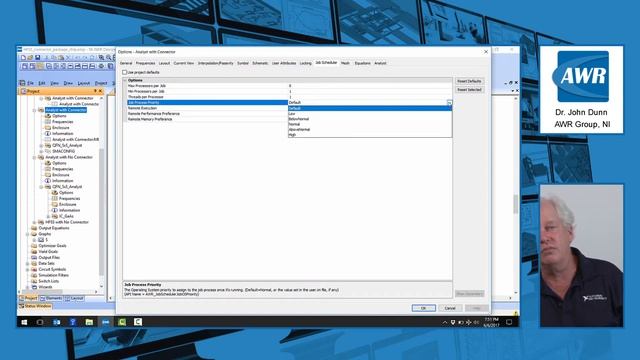Open the File menu in AWR

(30, 83)
